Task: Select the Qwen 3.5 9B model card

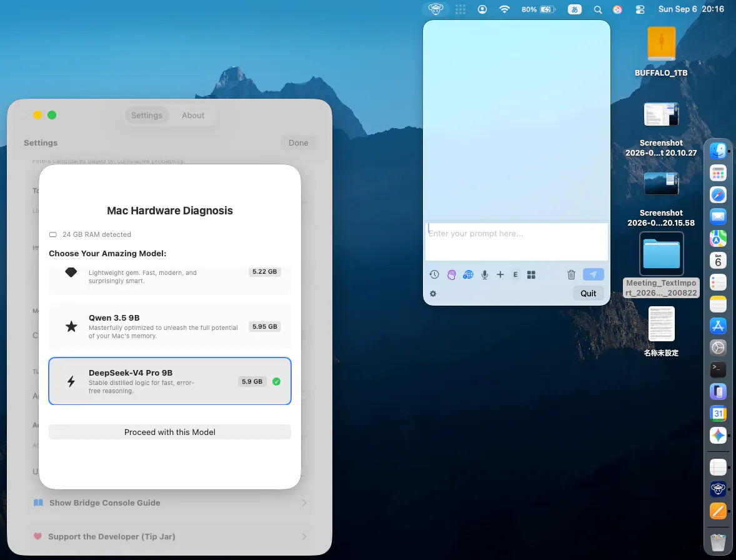Action: tap(170, 326)
